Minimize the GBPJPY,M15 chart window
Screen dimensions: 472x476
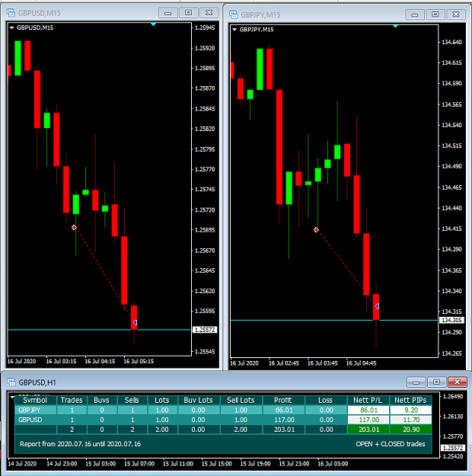click(415, 14)
